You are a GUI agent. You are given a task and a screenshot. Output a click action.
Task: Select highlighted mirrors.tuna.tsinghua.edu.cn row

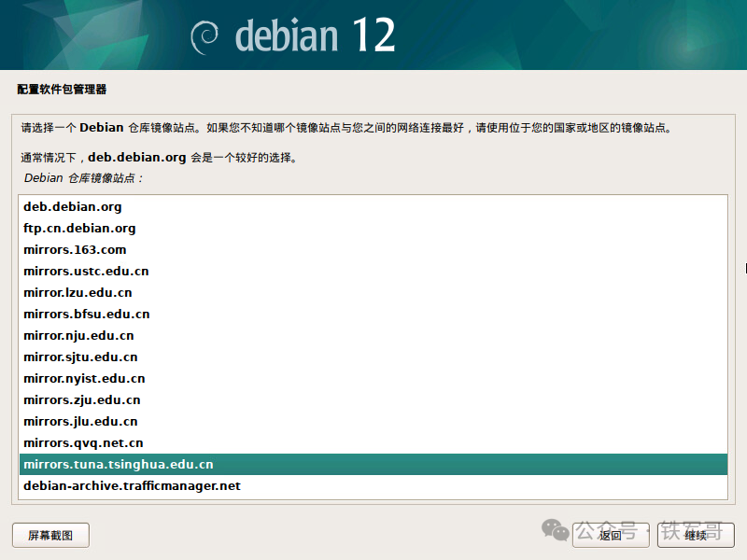coord(373,464)
